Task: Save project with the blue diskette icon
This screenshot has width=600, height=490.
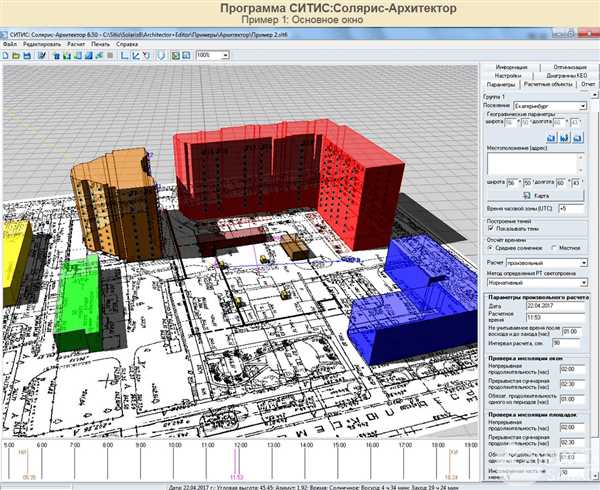Action: [x=27, y=55]
